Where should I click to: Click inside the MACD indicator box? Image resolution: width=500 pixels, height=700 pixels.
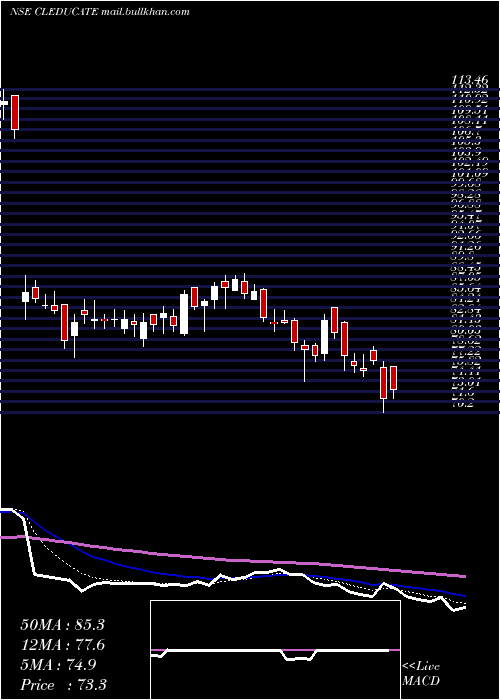[x=275, y=650]
